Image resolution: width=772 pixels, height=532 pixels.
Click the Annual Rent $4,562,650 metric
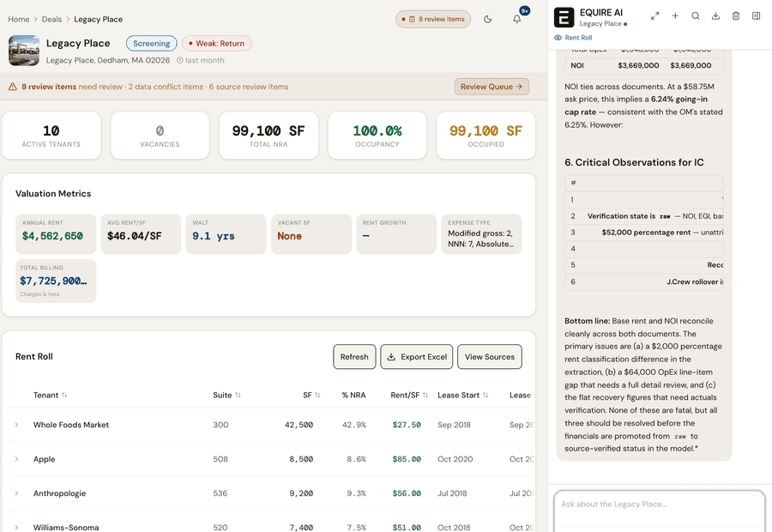tap(56, 234)
